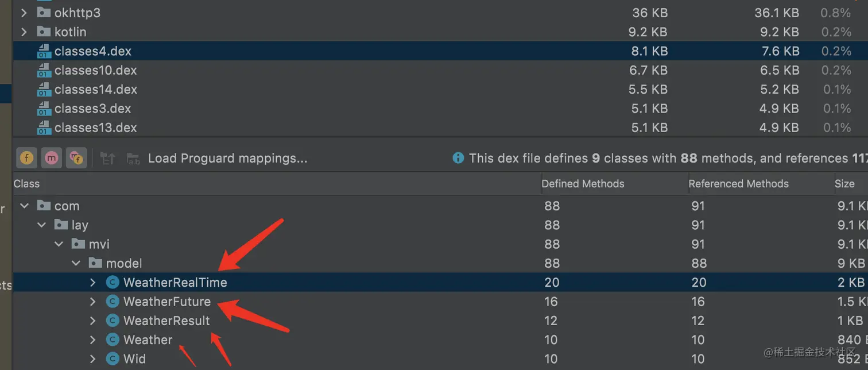The image size is (868, 370).
Task: Toggle the show methods button
Action: pyautogui.click(x=51, y=158)
